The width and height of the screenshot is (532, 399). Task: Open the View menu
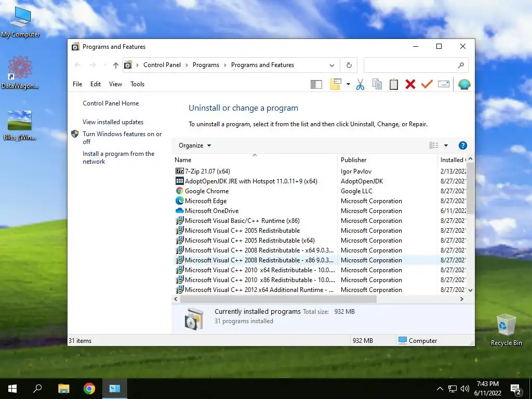pyautogui.click(x=115, y=84)
